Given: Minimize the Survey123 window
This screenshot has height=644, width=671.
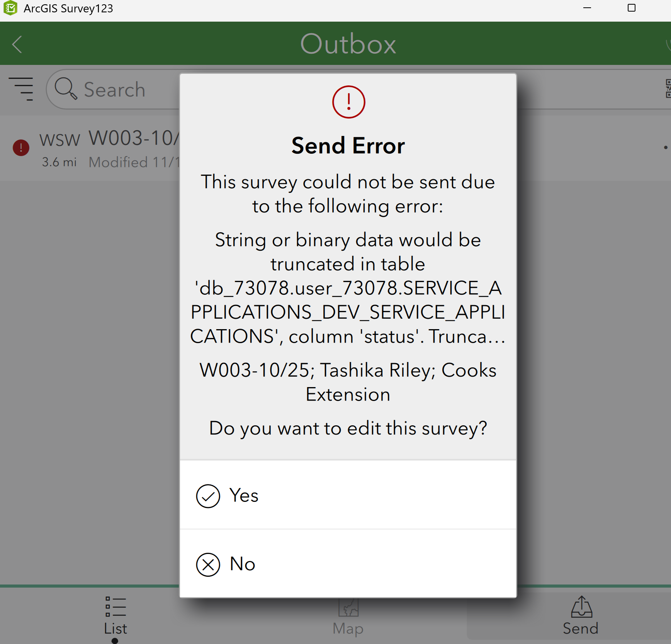Looking at the screenshot, I should click(588, 8).
